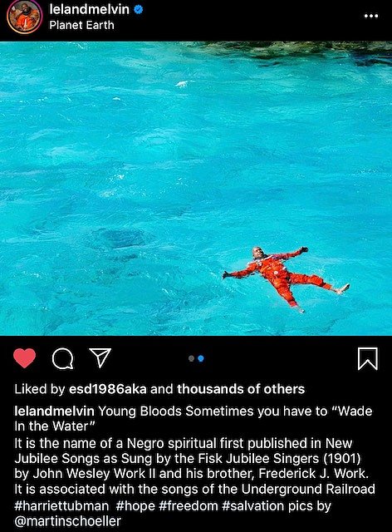Image resolution: width=392 pixels, height=532 pixels.
Task: Open the three-dot more options menu
Action: pos(371,16)
